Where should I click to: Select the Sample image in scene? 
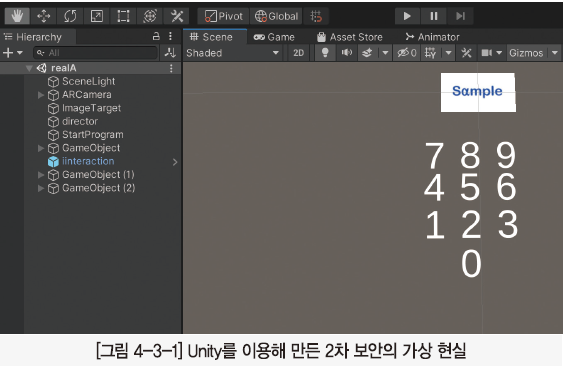pyautogui.click(x=478, y=92)
